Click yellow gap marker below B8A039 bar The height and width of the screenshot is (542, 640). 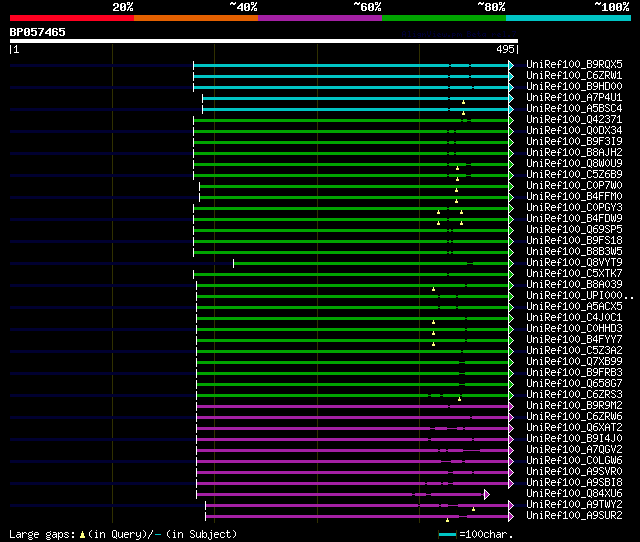(x=433, y=289)
